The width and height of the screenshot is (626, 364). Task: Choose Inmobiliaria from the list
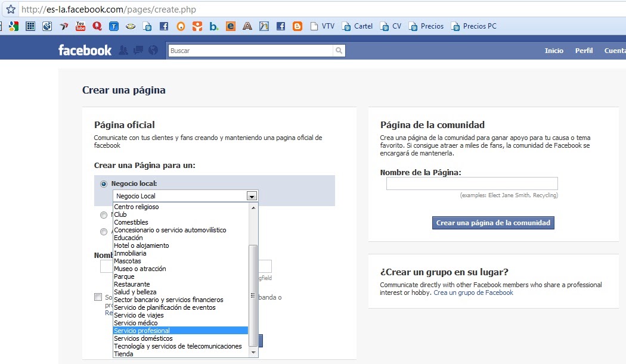click(181, 253)
